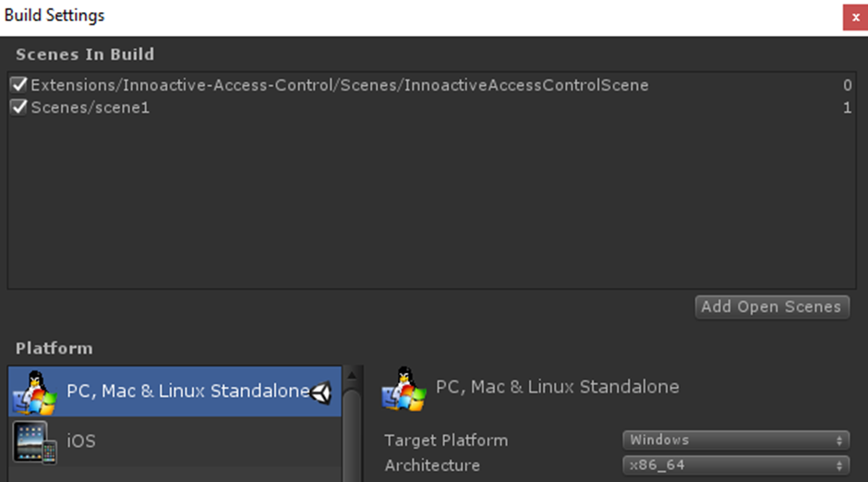Viewport: 868px width, 482px height.
Task: Close the Build Settings window
Action: tap(854, 17)
